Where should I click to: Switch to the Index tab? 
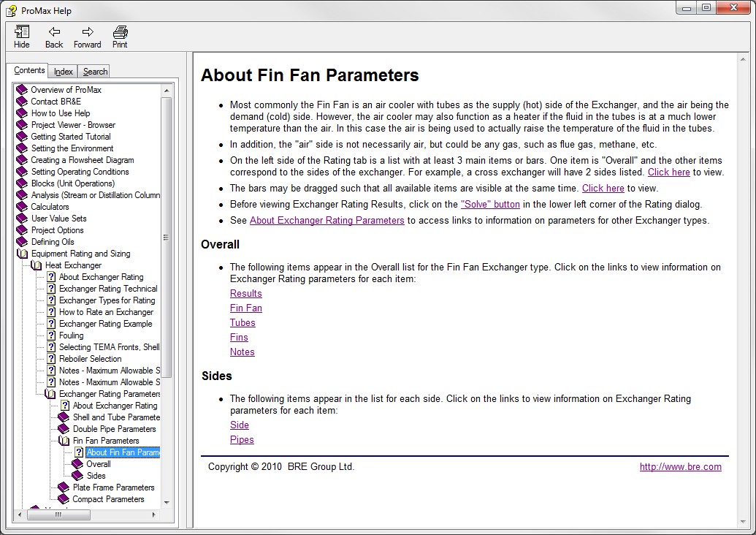point(63,72)
